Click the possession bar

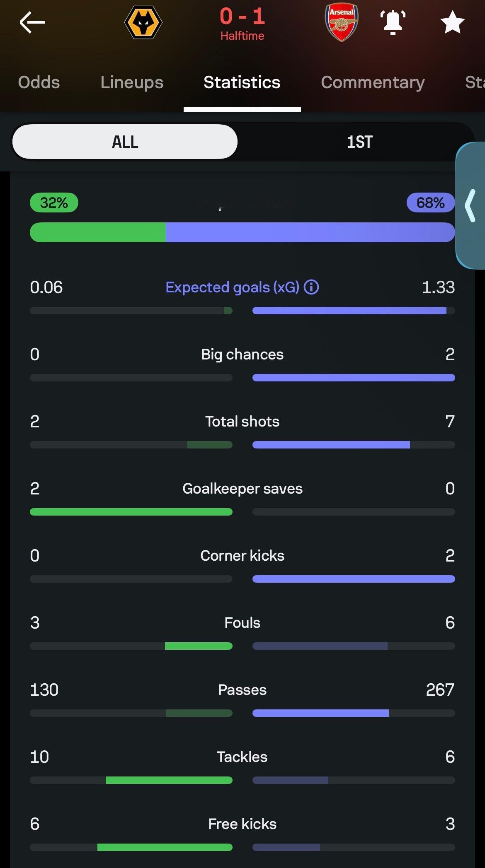pyautogui.click(x=242, y=232)
